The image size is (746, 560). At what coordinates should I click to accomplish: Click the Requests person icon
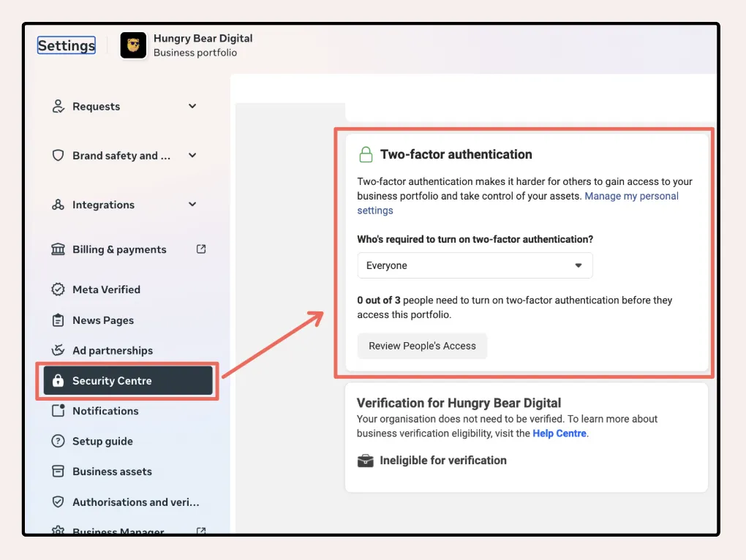58,106
